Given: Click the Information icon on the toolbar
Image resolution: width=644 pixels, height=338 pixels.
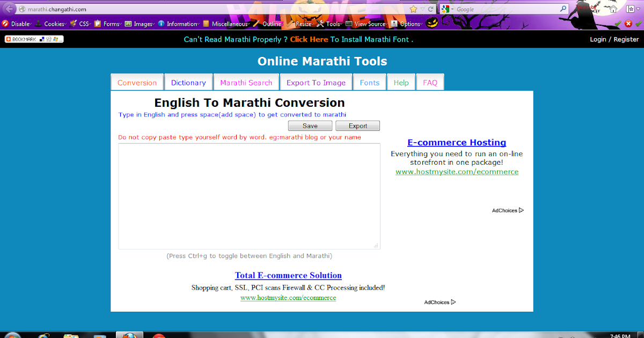Looking at the screenshot, I should [161, 23].
